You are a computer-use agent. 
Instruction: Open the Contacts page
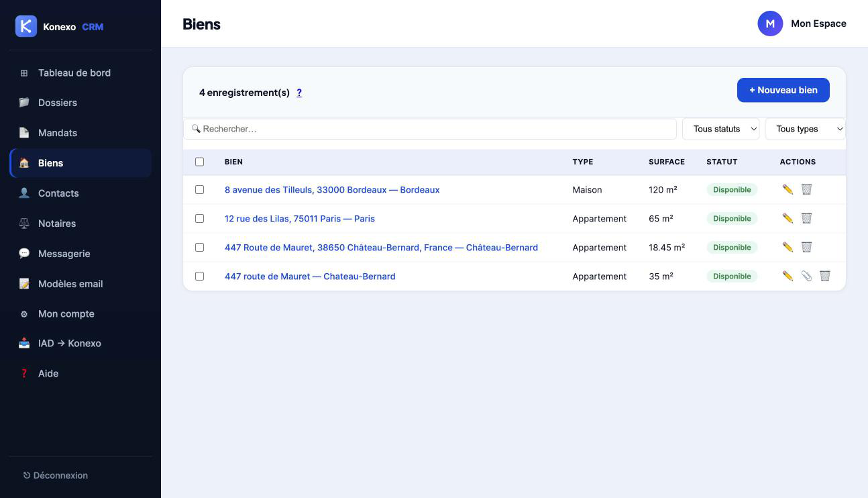point(80,193)
